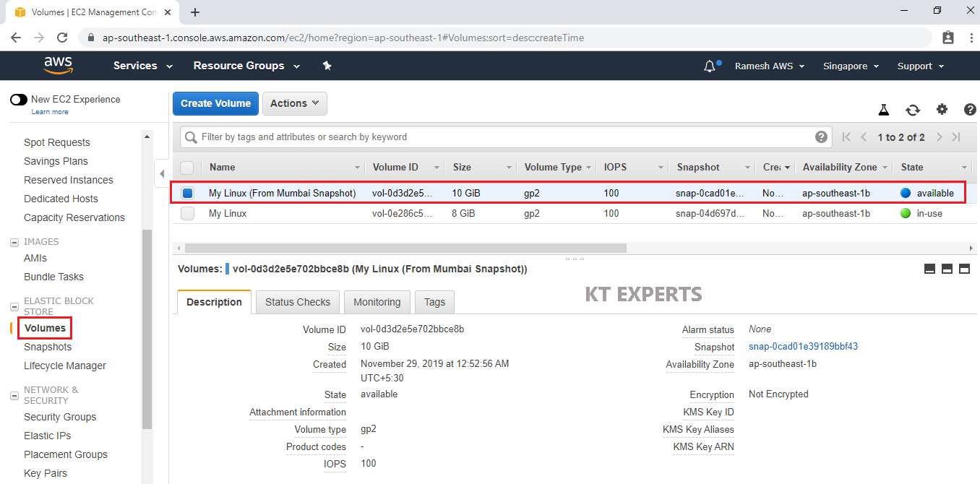Screen dimensions: 980x484
Task: Click Learn more link under EC2 Experience
Action: coord(50,112)
